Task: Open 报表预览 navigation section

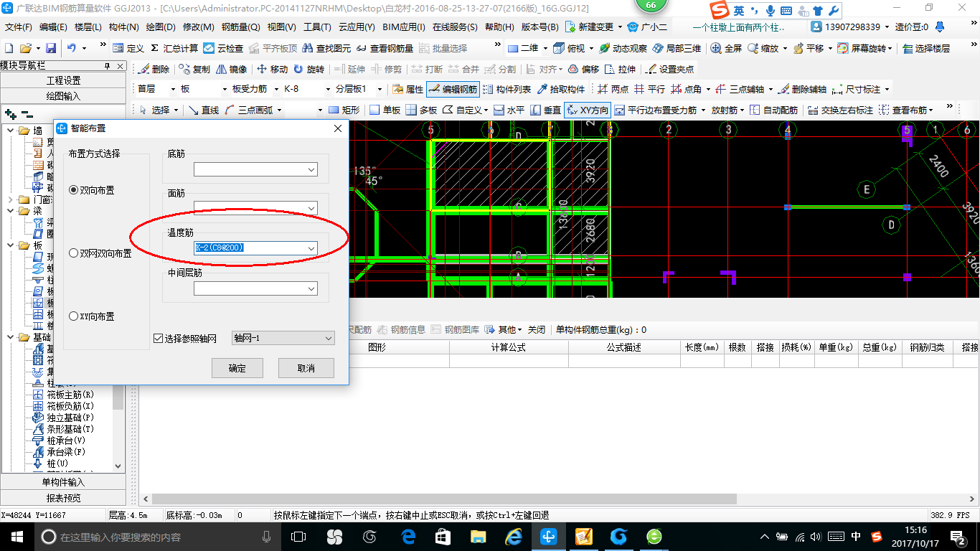Action: click(x=63, y=497)
